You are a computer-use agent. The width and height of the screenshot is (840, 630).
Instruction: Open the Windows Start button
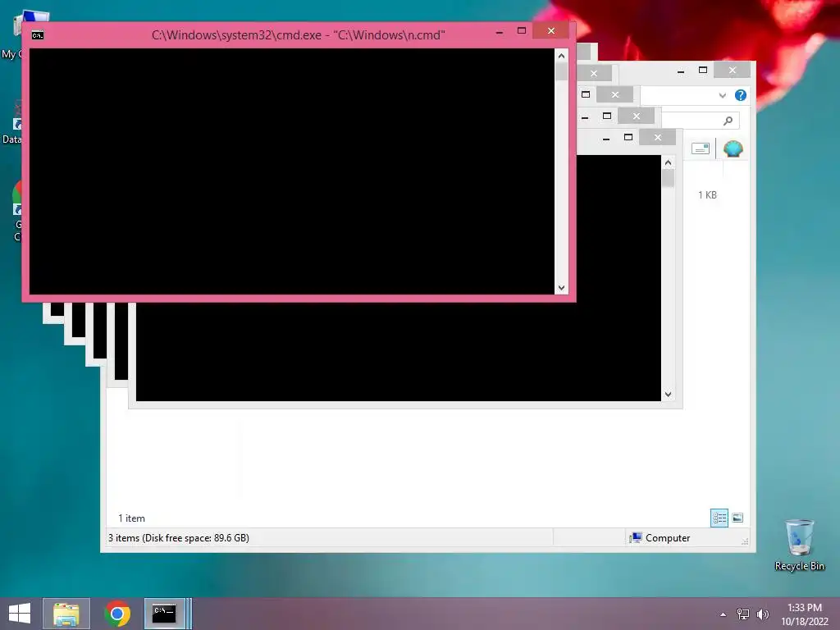(20, 614)
